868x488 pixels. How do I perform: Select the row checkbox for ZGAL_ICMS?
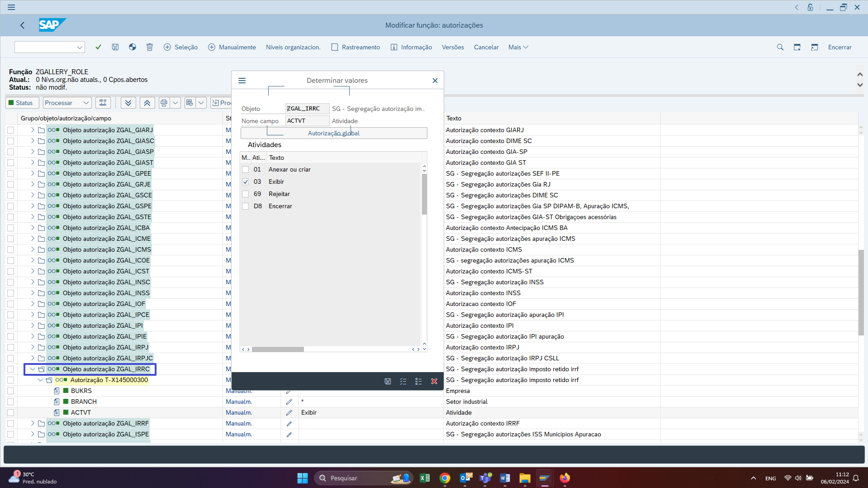pyautogui.click(x=10, y=249)
